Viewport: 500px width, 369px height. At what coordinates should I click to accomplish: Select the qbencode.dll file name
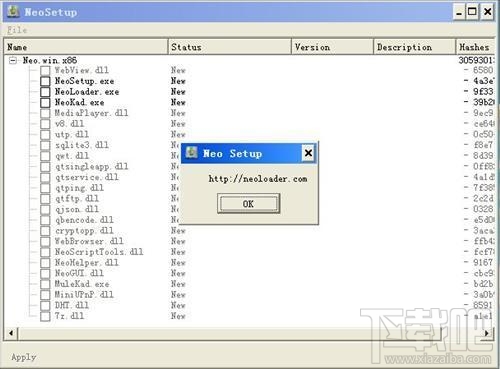click(84, 220)
